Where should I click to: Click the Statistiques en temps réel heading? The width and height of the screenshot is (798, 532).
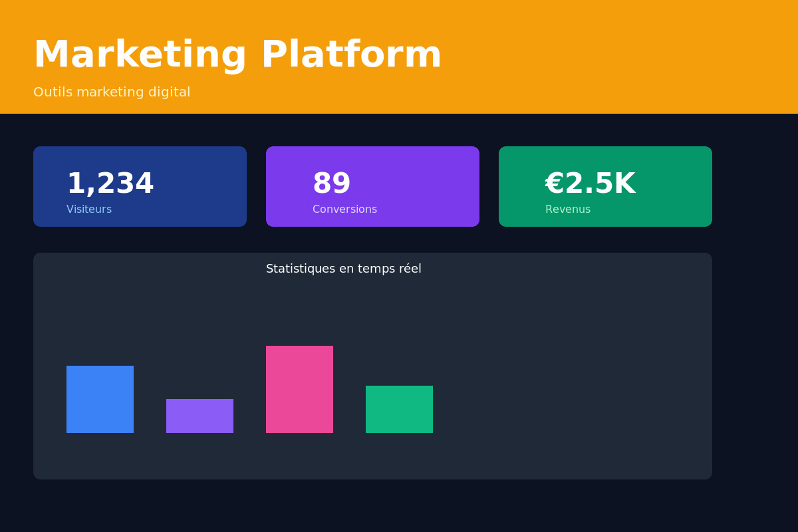(x=344, y=269)
